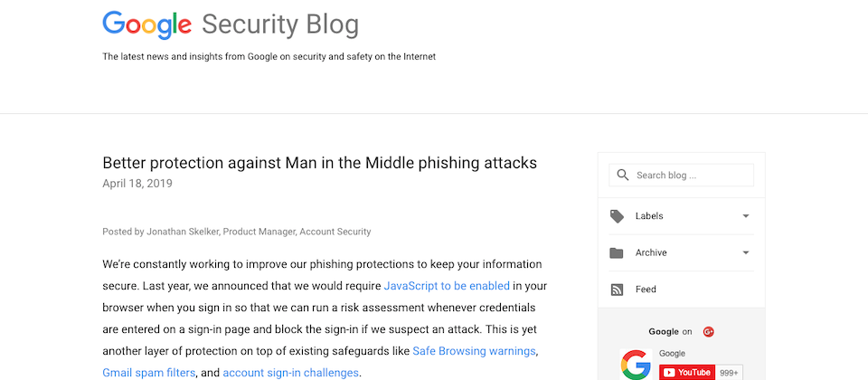Click the Archive folder icon
Image resolution: width=868 pixels, height=380 pixels.
(616, 253)
